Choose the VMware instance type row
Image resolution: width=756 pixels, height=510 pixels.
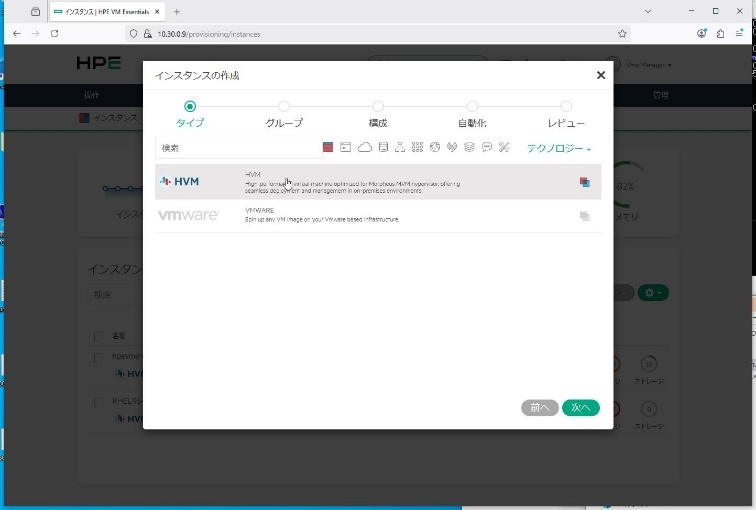pos(378,215)
